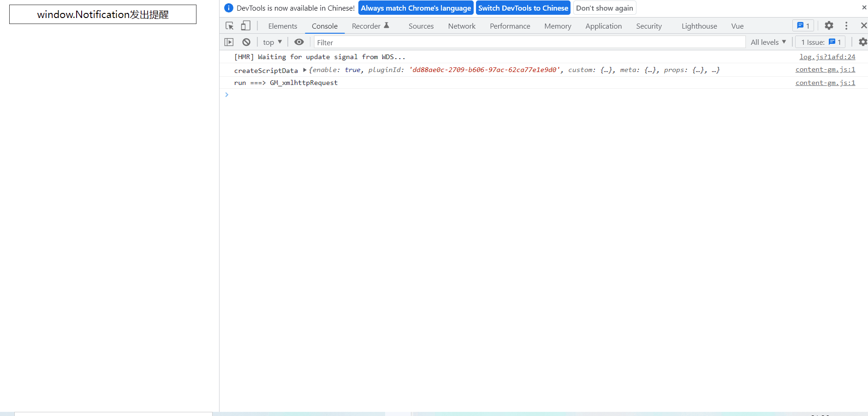Open the top JavaScript context dropdown
Viewport: 868px width, 416px height.
pos(272,42)
